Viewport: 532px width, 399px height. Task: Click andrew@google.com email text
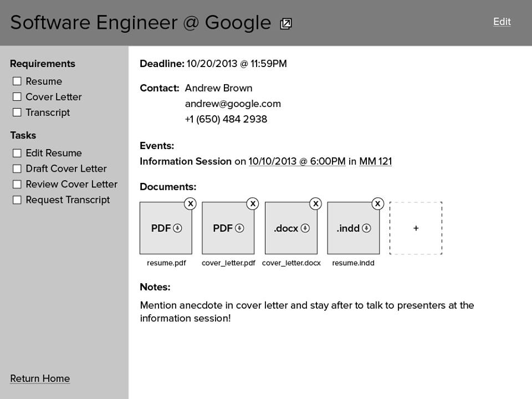pyautogui.click(x=233, y=104)
